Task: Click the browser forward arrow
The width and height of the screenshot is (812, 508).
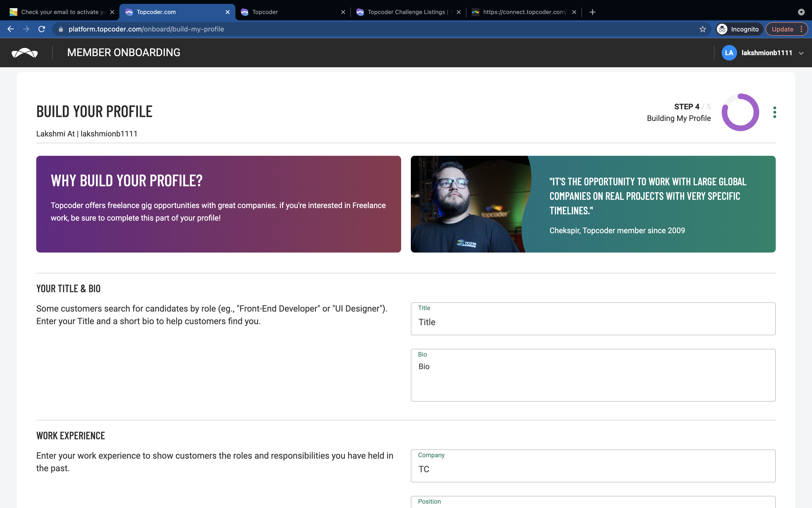Action: coord(26,29)
